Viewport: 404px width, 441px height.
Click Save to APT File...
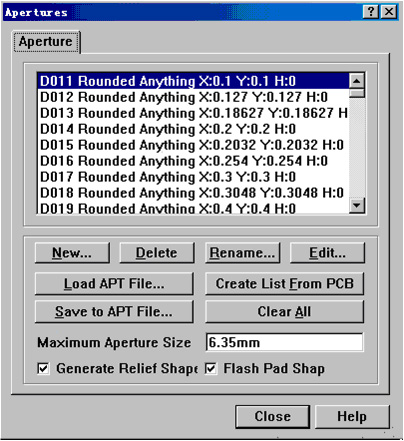114,312
